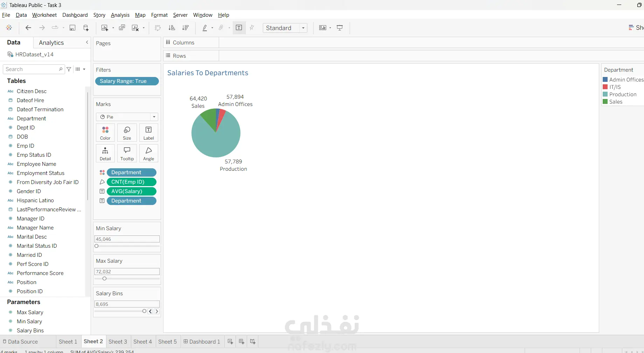Click the Search fields input box

click(x=34, y=69)
